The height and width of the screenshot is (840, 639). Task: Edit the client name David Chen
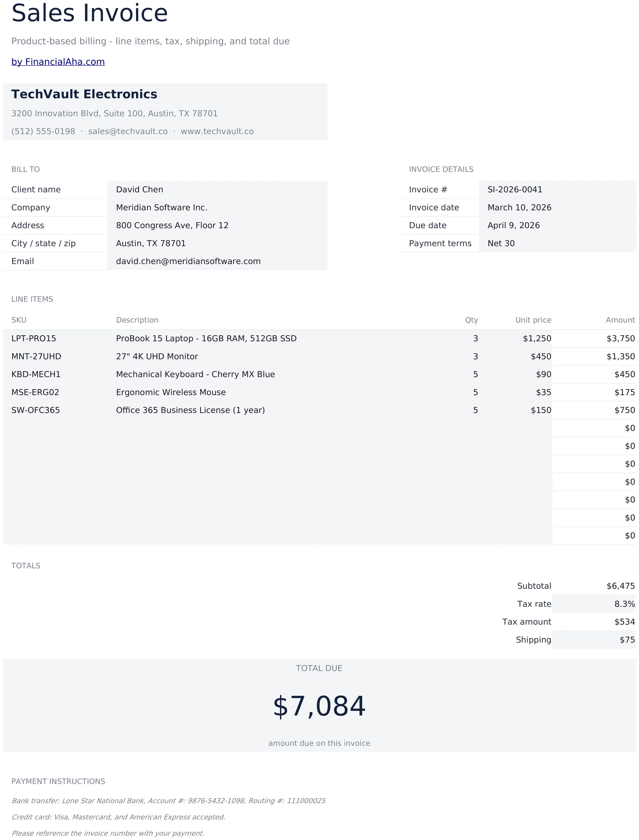[x=217, y=190]
